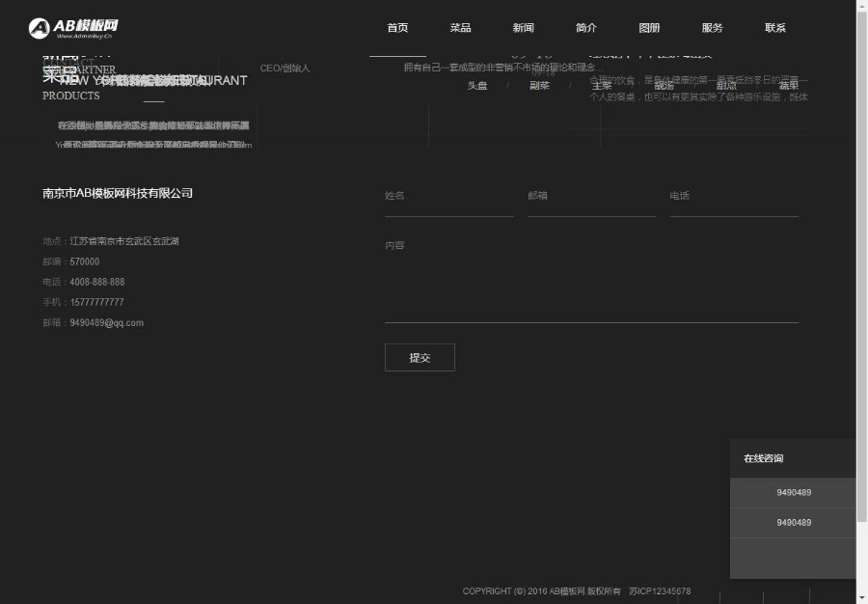This screenshot has width=868, height=604.
Task: Click the PRODUCTS heading text
Action: pyautogui.click(x=70, y=96)
